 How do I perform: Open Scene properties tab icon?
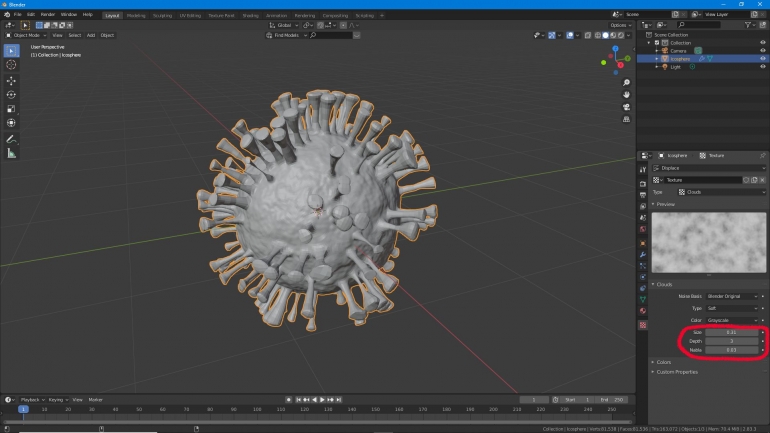click(x=643, y=217)
